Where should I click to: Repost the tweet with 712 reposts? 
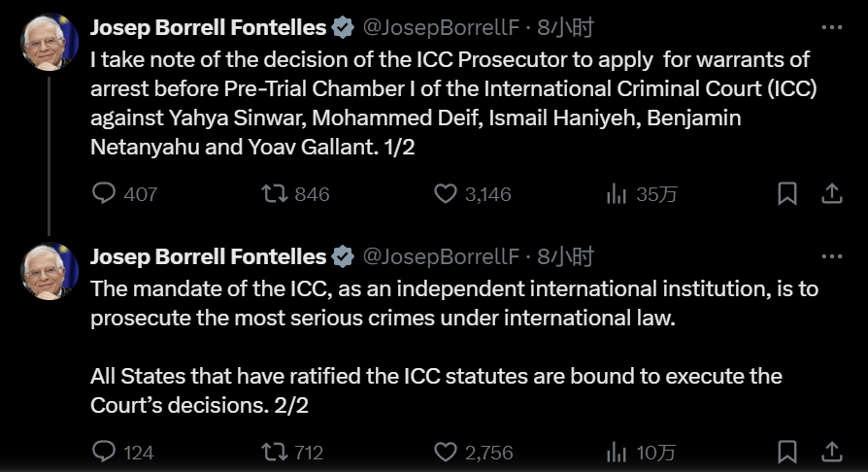[276, 452]
